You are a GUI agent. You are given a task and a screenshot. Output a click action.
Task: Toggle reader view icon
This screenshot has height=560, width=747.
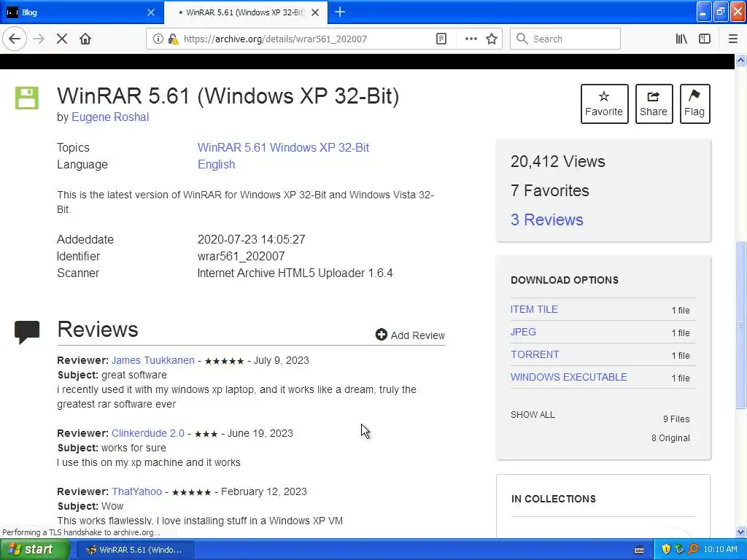441,39
